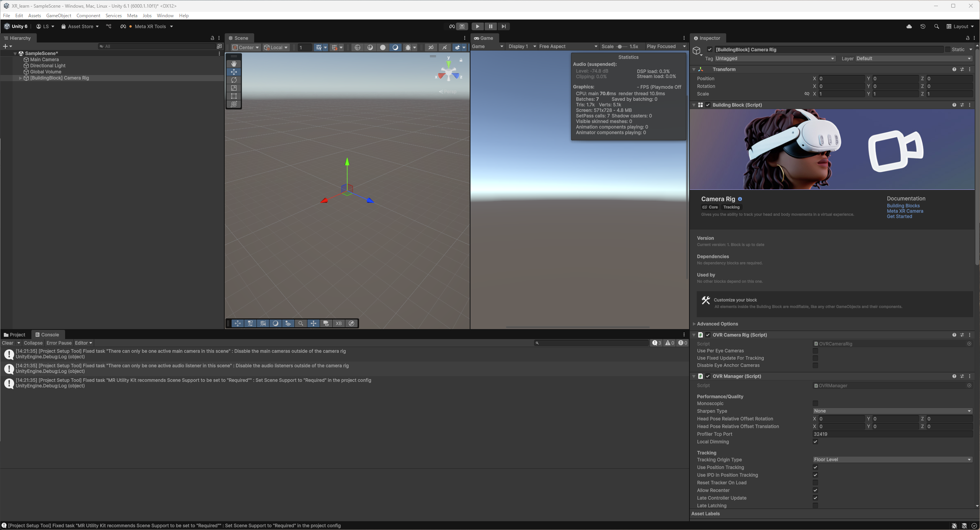Open the Tracking Origin Type dropdown
Image resolution: width=980 pixels, height=530 pixels.
892,460
